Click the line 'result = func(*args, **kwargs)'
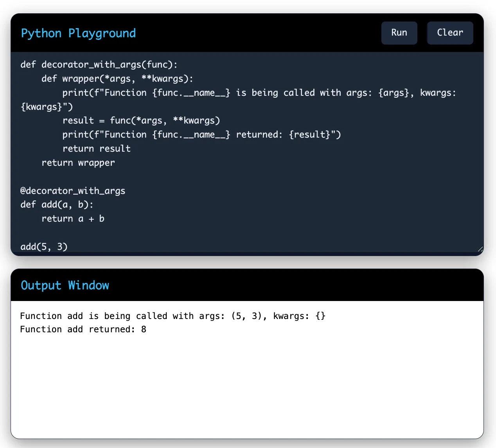Viewport: 496px width, 448px height. tap(141, 120)
